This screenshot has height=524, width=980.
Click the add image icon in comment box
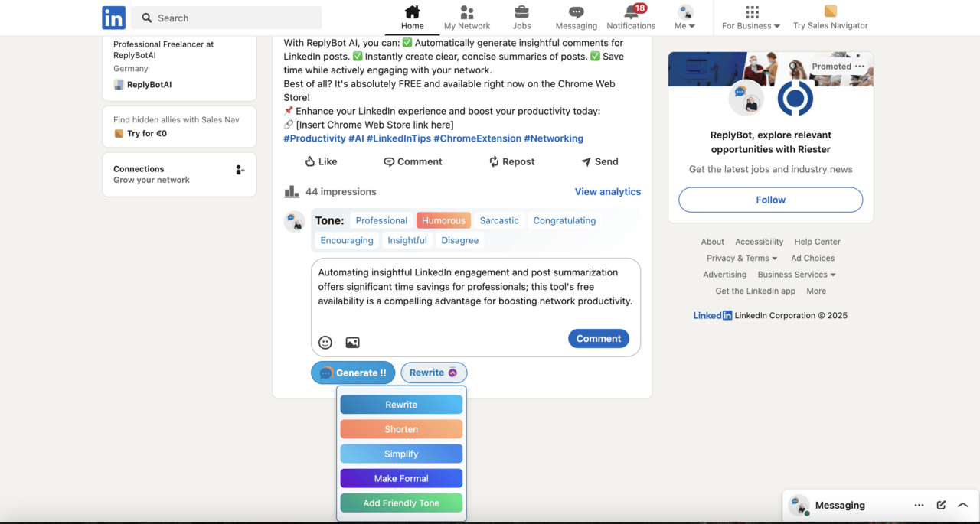coord(352,343)
